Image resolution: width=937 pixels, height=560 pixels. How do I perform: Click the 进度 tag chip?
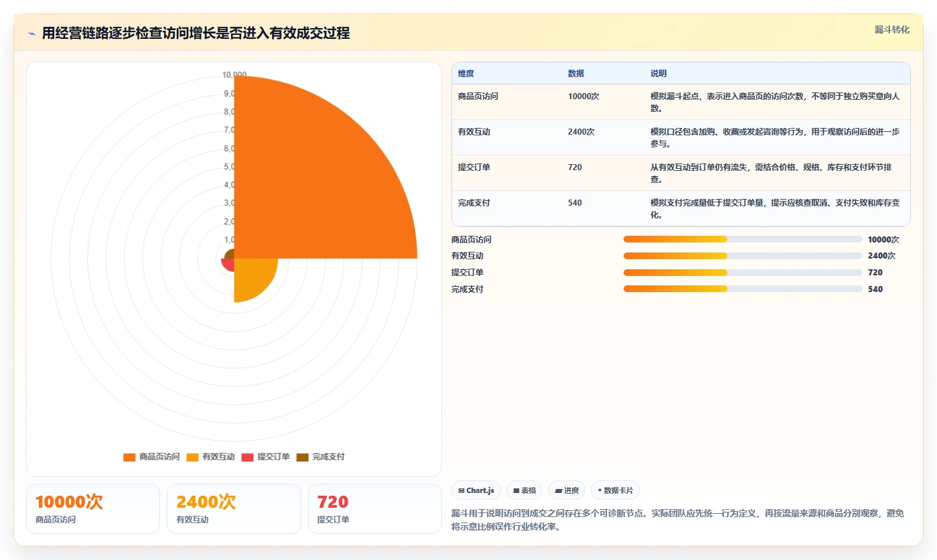coord(567,490)
